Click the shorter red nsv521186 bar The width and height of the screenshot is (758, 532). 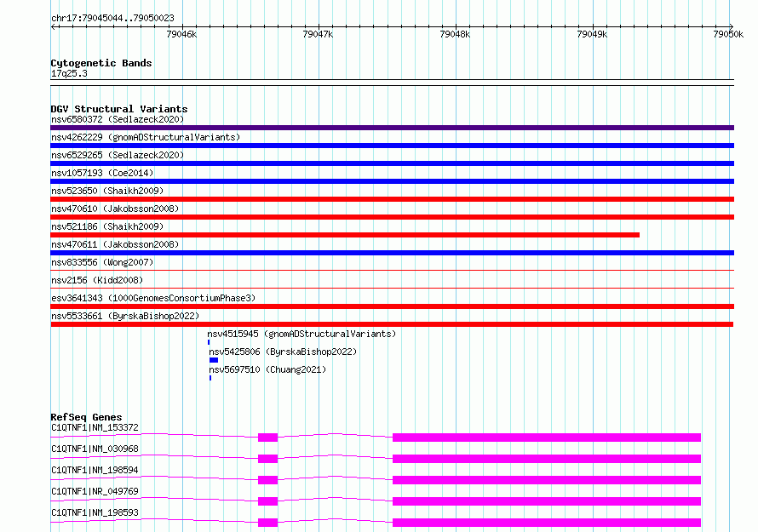tap(345, 235)
